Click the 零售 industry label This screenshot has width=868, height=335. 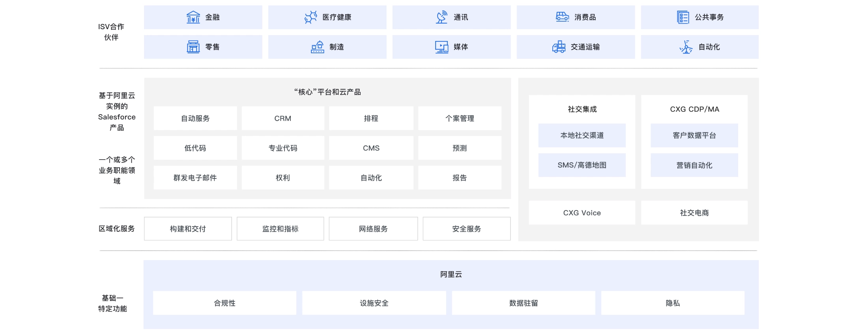coord(212,47)
